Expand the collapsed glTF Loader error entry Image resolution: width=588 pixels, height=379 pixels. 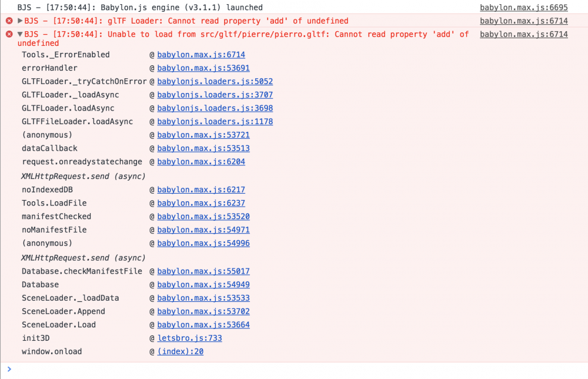coord(20,21)
